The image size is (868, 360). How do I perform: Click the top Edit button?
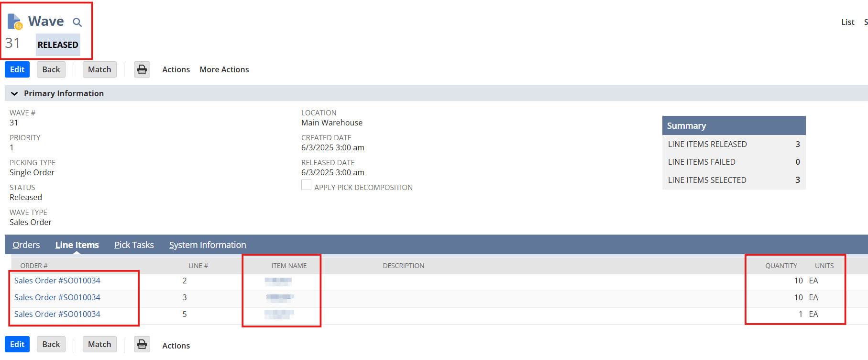17,69
